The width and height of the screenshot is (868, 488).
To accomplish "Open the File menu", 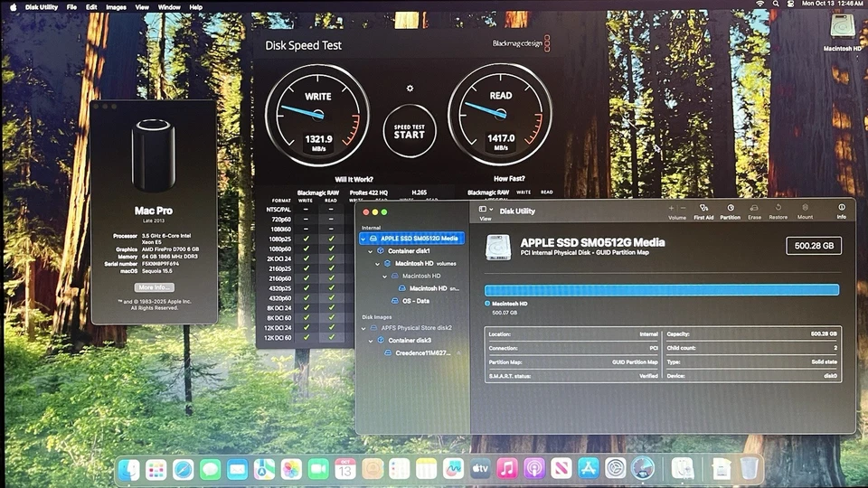I will [72, 7].
